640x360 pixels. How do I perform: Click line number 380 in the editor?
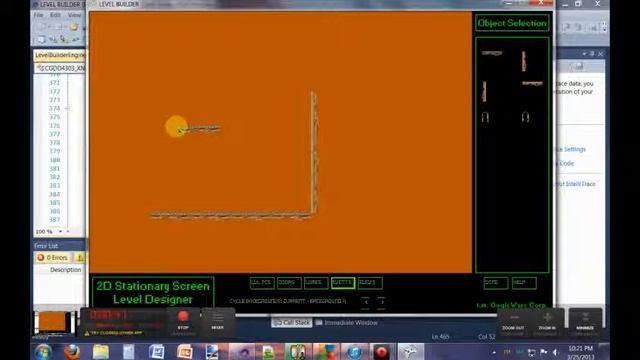(55, 160)
